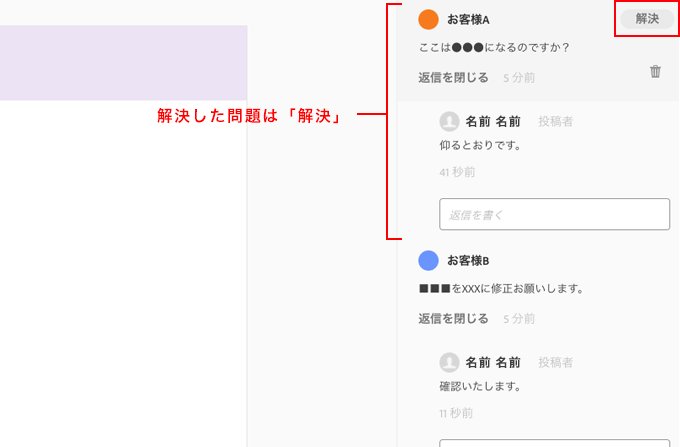Click the 投稿者 label on first reply

[556, 122]
